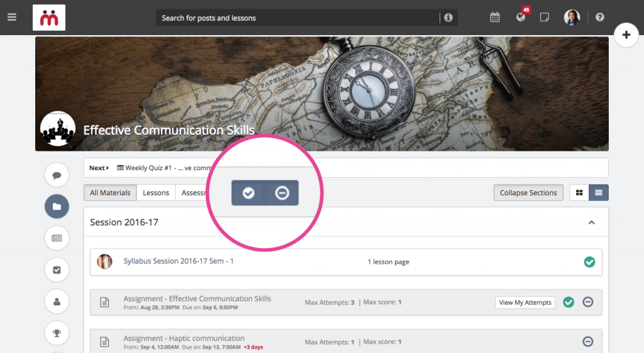This screenshot has width=644, height=353.
Task: Click the round plus create button
Action: click(626, 35)
